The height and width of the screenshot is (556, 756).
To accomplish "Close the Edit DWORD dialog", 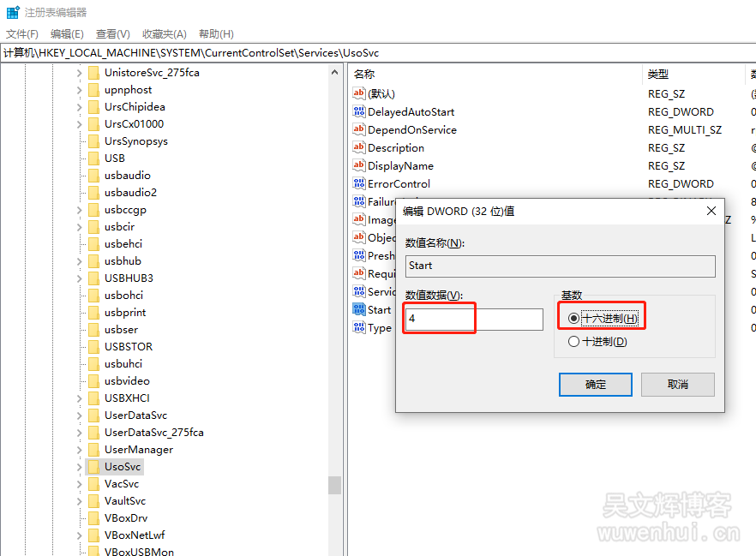I will [711, 211].
